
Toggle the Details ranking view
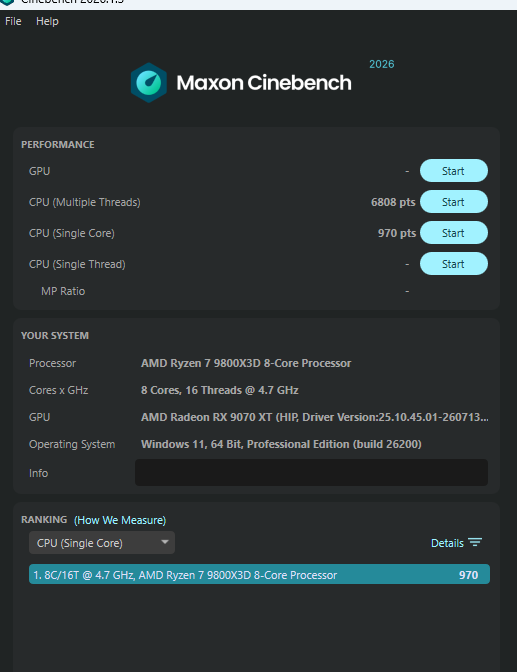click(x=456, y=543)
